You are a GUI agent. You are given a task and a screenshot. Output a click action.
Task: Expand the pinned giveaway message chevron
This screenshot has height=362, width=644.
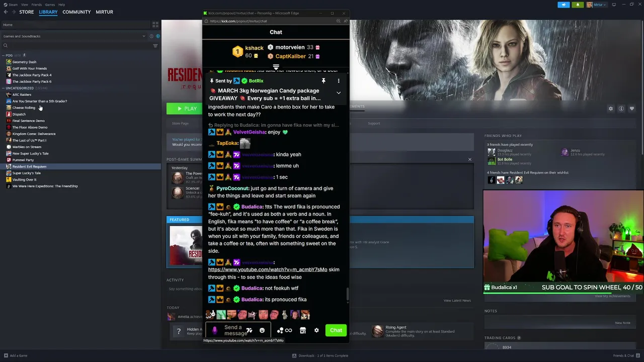tap(339, 93)
